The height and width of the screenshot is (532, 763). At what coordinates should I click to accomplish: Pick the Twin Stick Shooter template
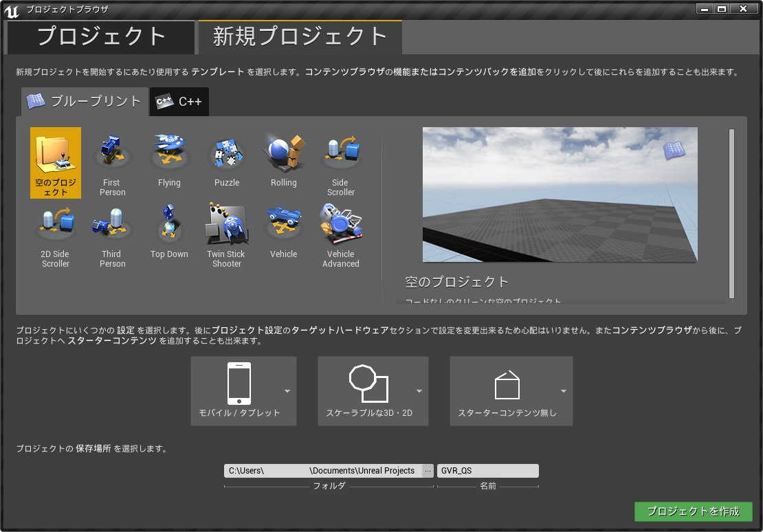pos(227,234)
